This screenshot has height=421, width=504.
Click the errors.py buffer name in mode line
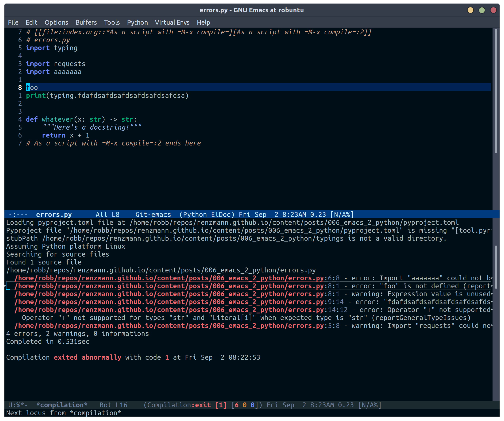click(x=54, y=214)
